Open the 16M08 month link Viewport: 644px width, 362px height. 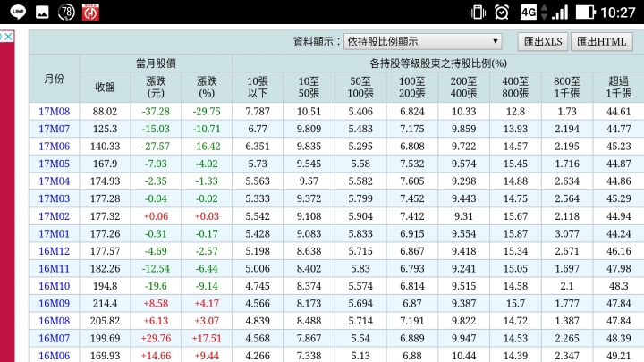[x=55, y=321]
